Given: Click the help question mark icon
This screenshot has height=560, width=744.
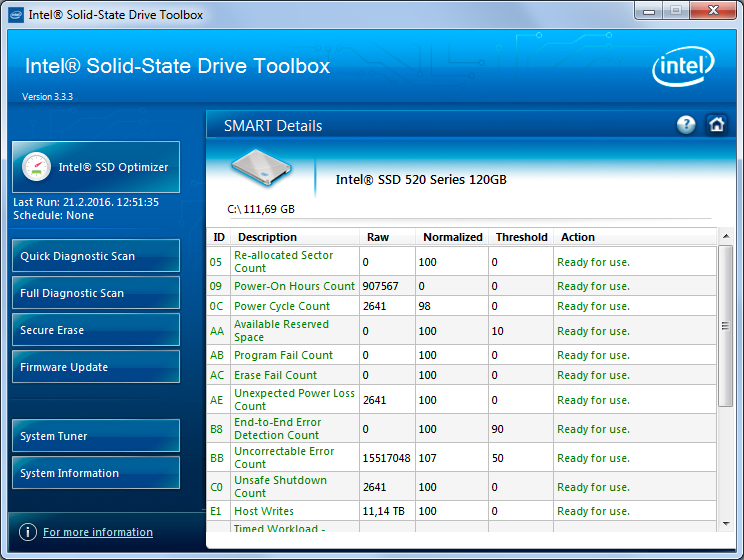Looking at the screenshot, I should point(686,125).
